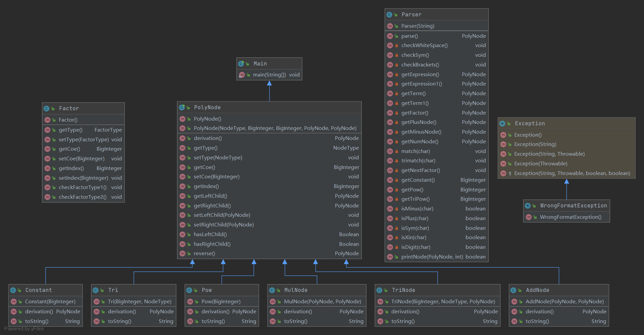Image resolution: width=644 pixels, height=335 pixels.
Task: Click the class icon beside the Main title
Action: click(241, 63)
